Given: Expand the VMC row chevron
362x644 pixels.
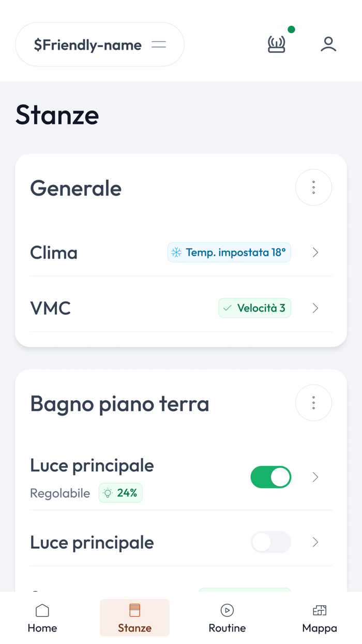Looking at the screenshot, I should coord(315,308).
